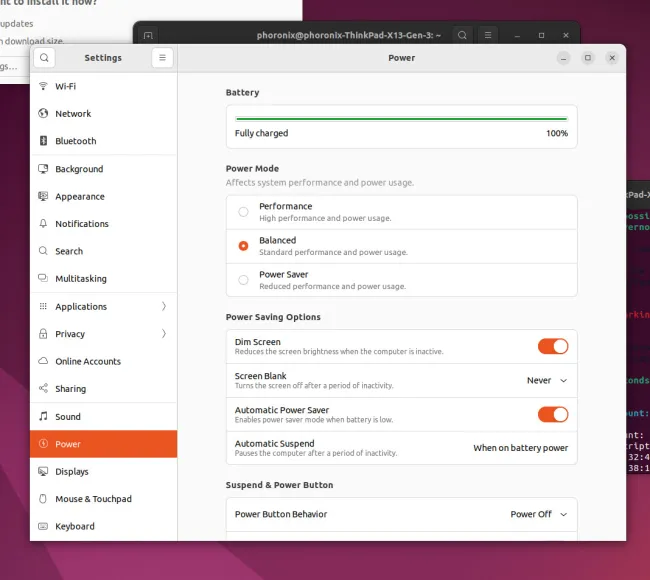Open Sound via the music note icon
This screenshot has width=650, height=580.
[x=43, y=416]
